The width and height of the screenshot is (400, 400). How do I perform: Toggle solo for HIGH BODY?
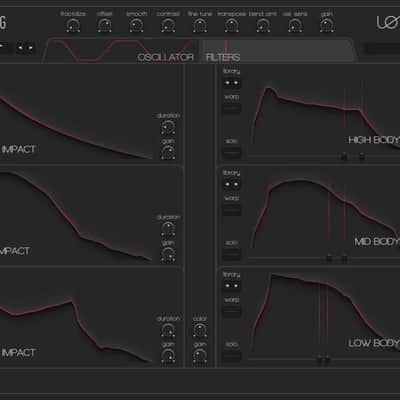pyautogui.click(x=232, y=153)
